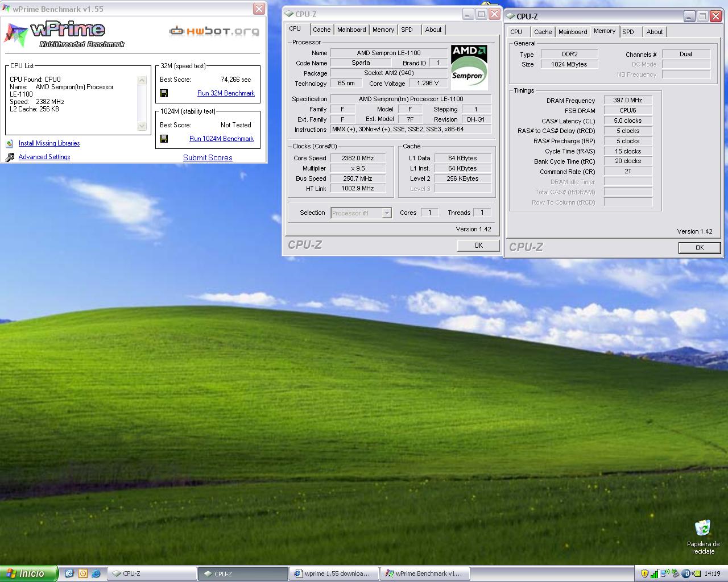Click OK in left CPU-Z window
The width and height of the screenshot is (728, 582).
coord(478,246)
